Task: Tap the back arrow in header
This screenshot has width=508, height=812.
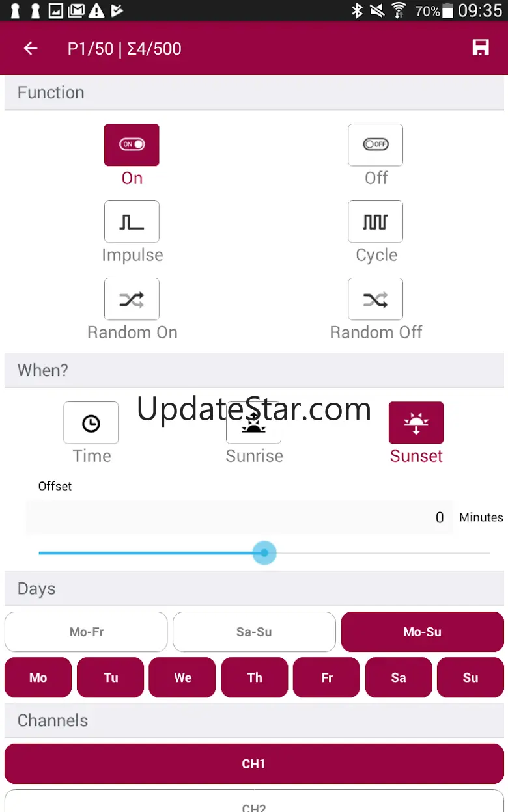Action: pos(31,49)
